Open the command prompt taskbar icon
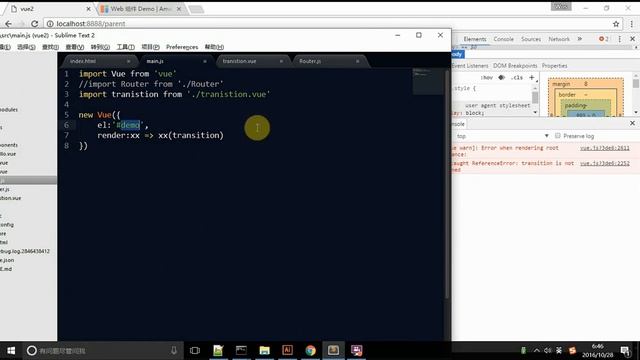 (x=241, y=350)
